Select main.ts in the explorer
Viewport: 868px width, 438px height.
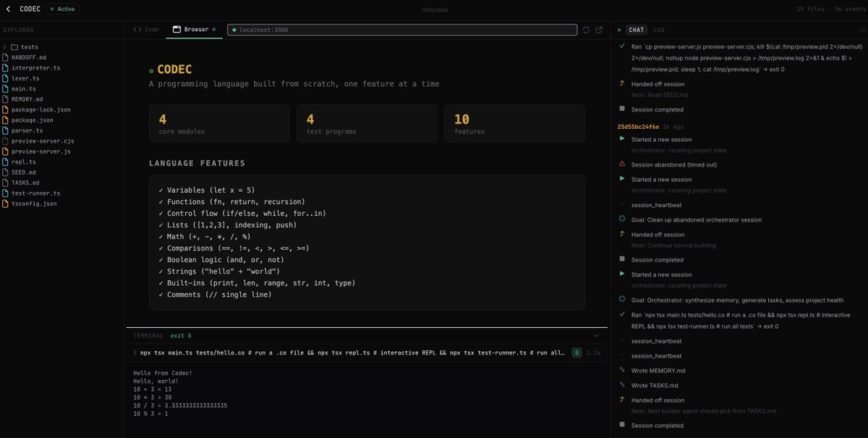pyautogui.click(x=24, y=89)
